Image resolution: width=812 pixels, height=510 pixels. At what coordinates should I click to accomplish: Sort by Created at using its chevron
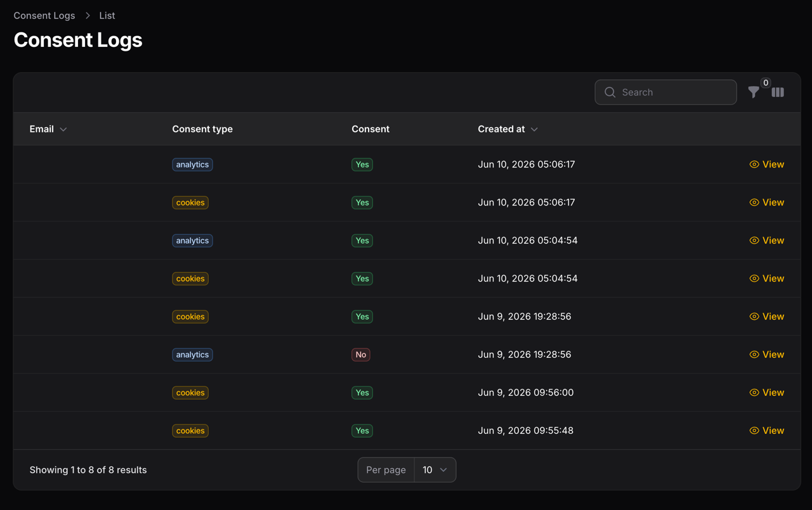tap(534, 129)
